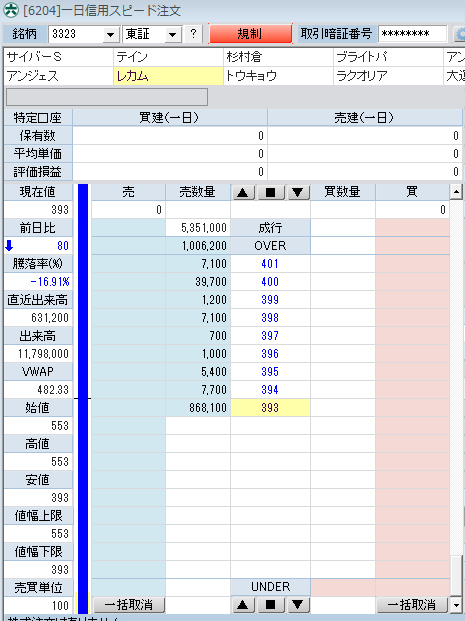
Task: Click price 398 in the order board
Action: 270,318
